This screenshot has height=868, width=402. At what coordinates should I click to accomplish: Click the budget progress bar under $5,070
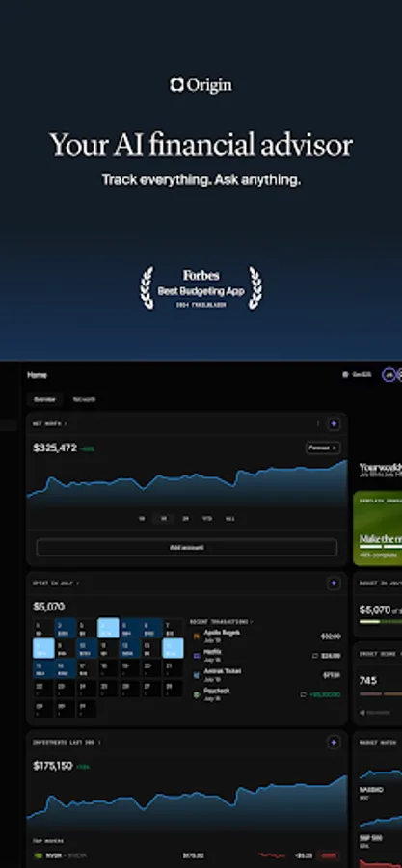tap(381, 622)
